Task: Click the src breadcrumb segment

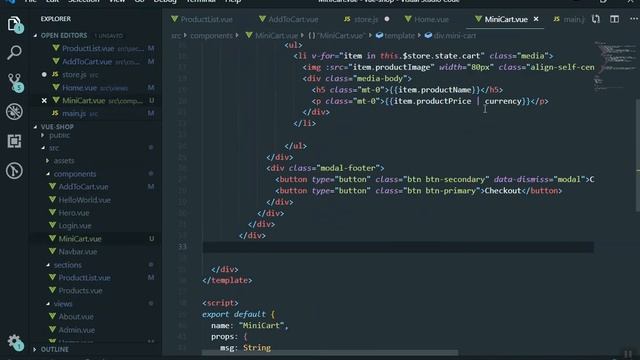Action: point(176,36)
